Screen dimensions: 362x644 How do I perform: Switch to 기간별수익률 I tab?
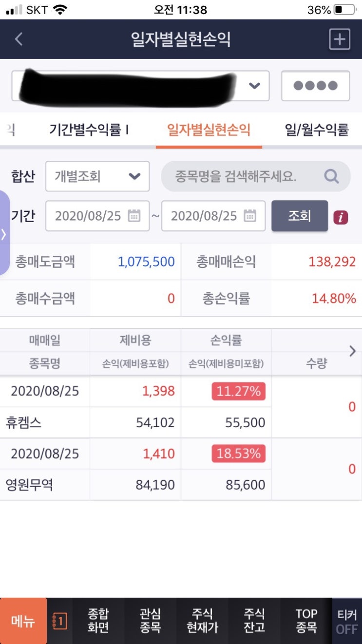click(x=89, y=130)
